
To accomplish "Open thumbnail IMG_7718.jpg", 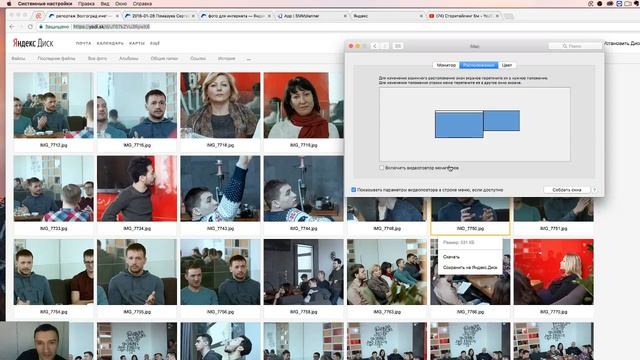I will tap(220, 105).
